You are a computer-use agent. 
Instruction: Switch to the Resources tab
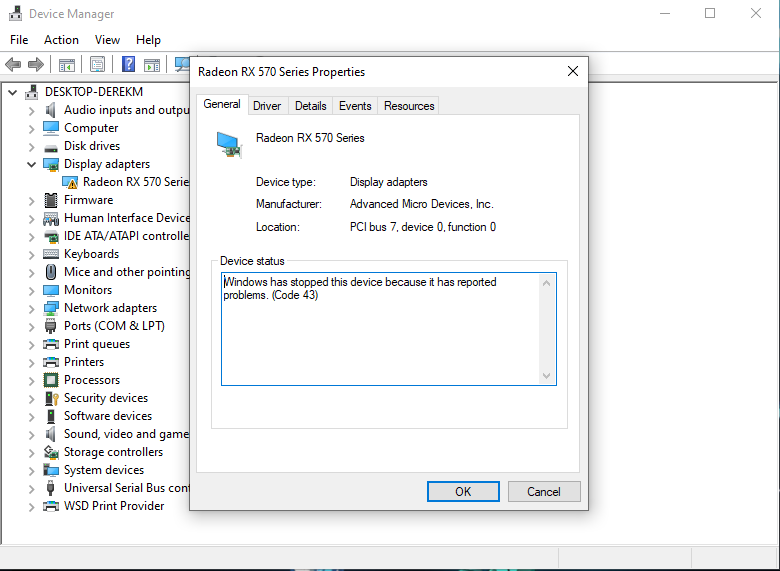click(x=409, y=106)
